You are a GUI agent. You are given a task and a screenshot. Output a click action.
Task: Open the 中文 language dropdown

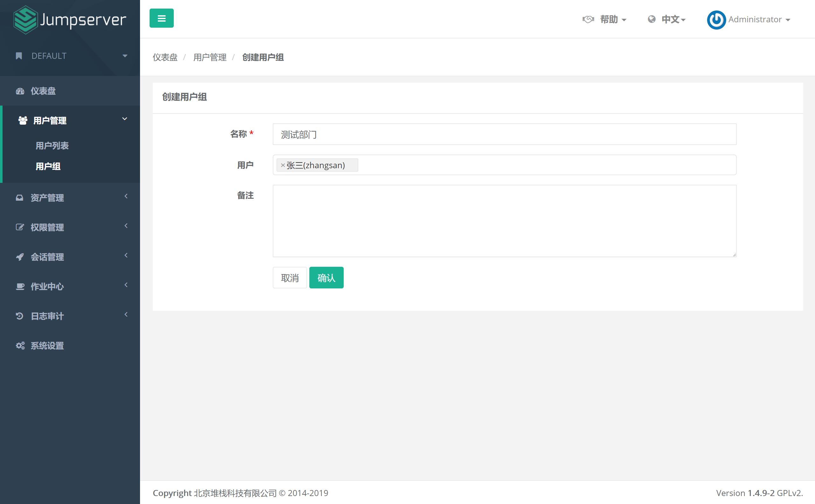point(674,19)
